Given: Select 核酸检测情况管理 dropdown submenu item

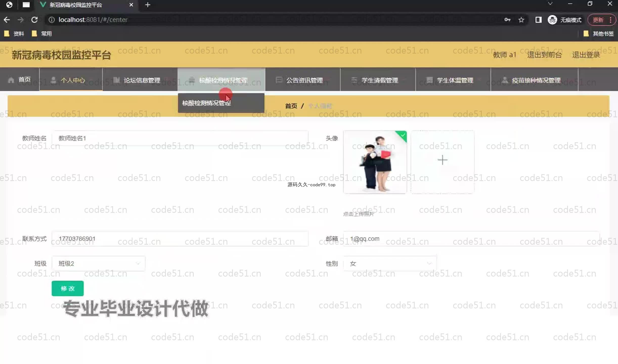Looking at the screenshot, I should 221,103.
